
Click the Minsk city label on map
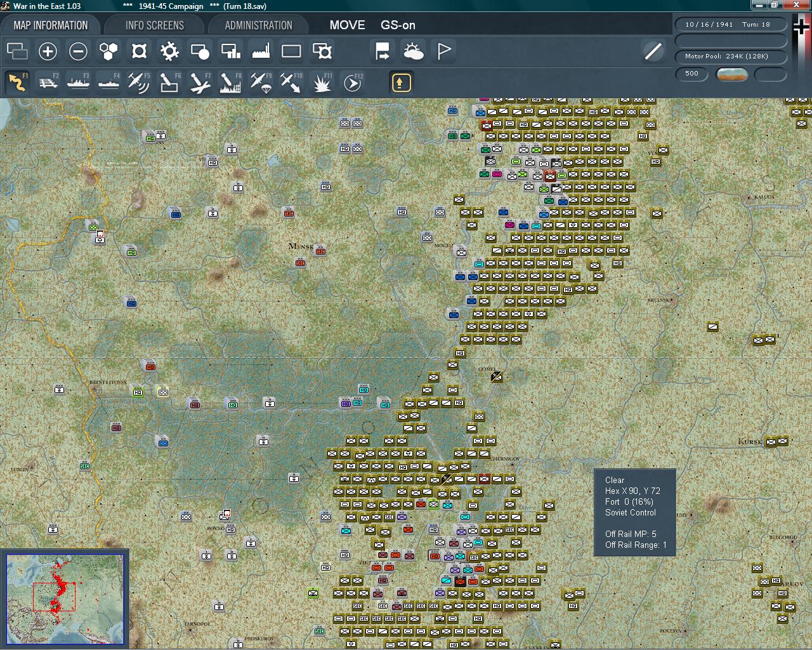pyautogui.click(x=301, y=246)
